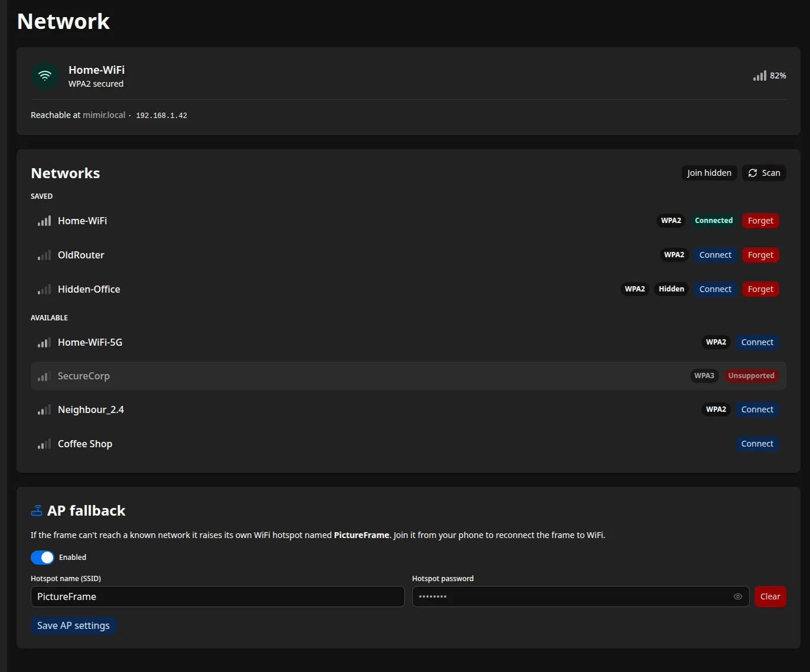The image size is (810, 672).
Task: Connect to Coffee Shop
Action: click(757, 444)
